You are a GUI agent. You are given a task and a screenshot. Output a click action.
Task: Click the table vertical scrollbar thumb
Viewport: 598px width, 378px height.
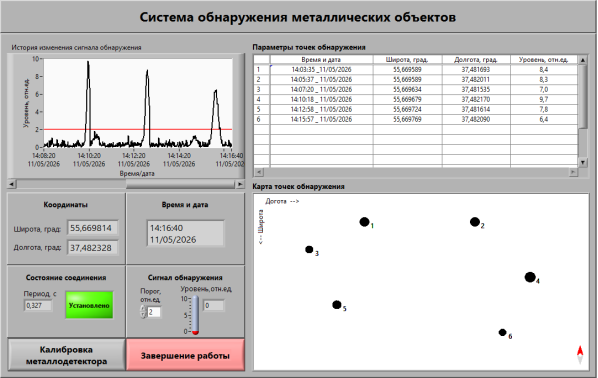[582, 97]
